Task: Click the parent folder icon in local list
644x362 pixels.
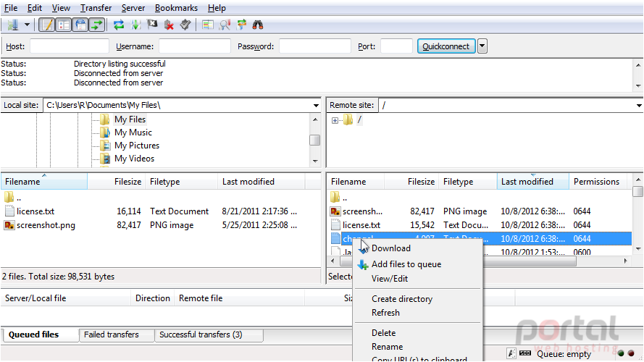Action: point(9,198)
